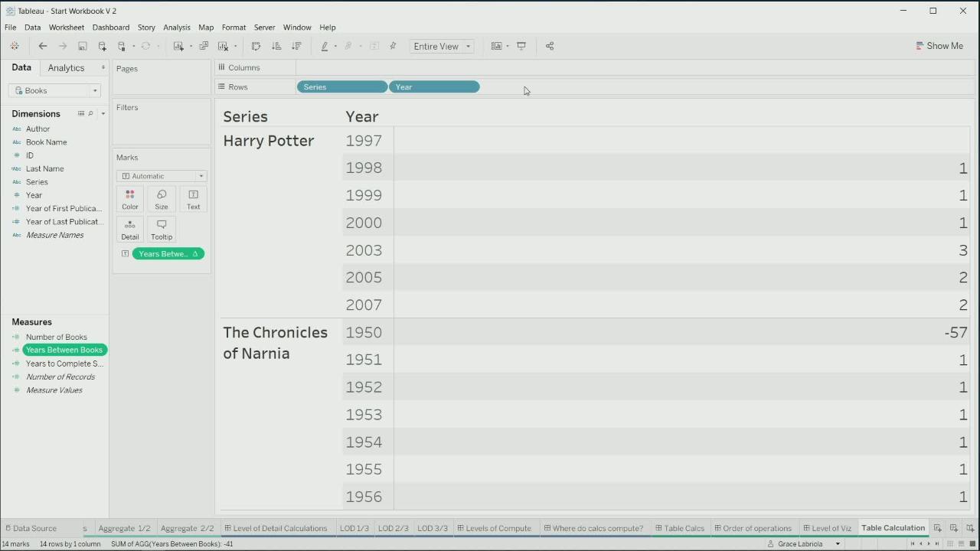The height and width of the screenshot is (551, 980).
Task: Open the File menu
Action: point(10,27)
